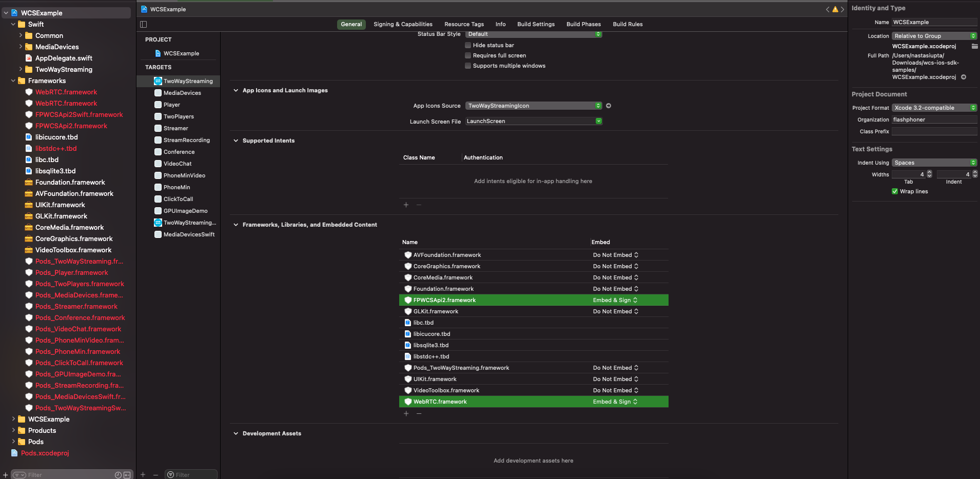Screen dimensions: 980x479
Task: Click the Class Prefix field
Action: click(x=934, y=131)
